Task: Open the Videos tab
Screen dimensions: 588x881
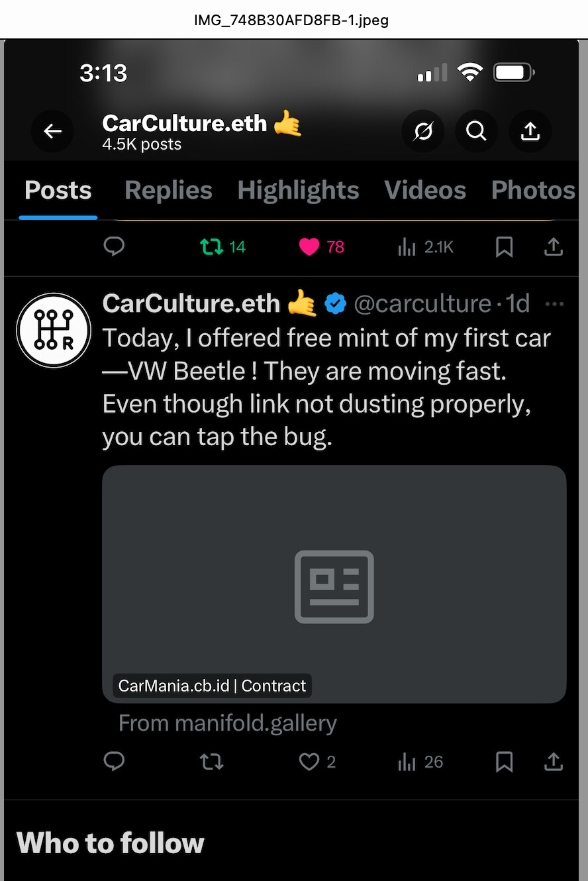Action: click(425, 191)
